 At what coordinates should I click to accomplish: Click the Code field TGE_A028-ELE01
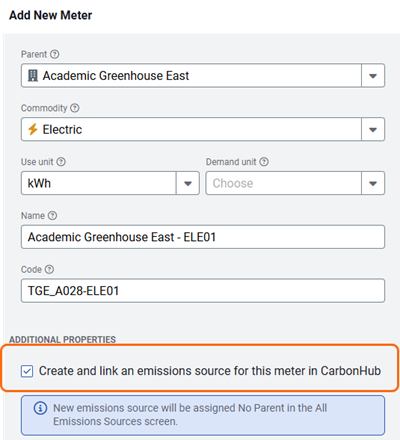[203, 291]
